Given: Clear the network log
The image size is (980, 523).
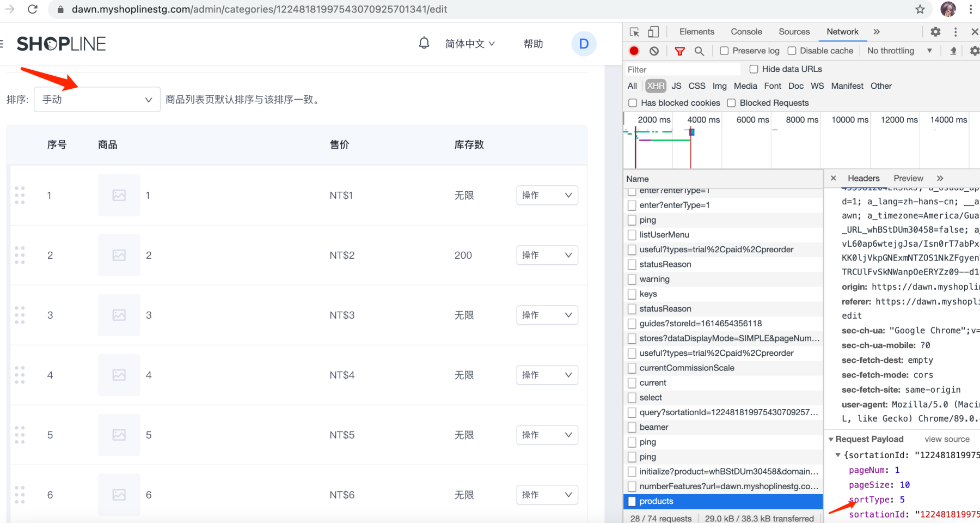Looking at the screenshot, I should point(654,51).
